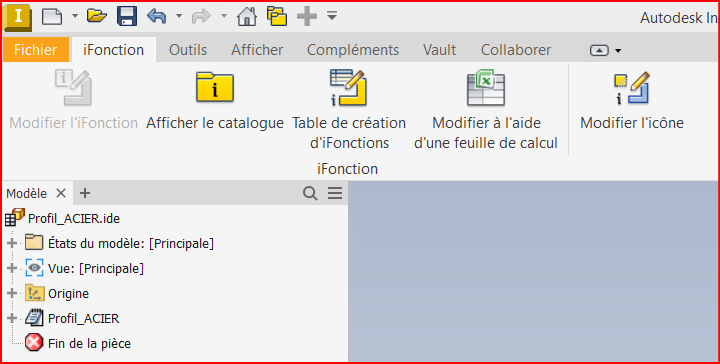
Task: Undo the last action
Action: (157, 17)
